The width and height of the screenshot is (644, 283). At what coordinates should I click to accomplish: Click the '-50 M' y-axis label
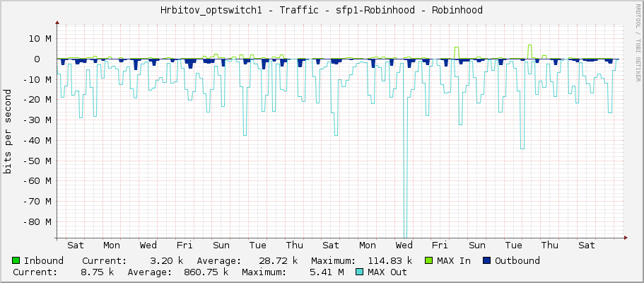[x=37, y=161]
